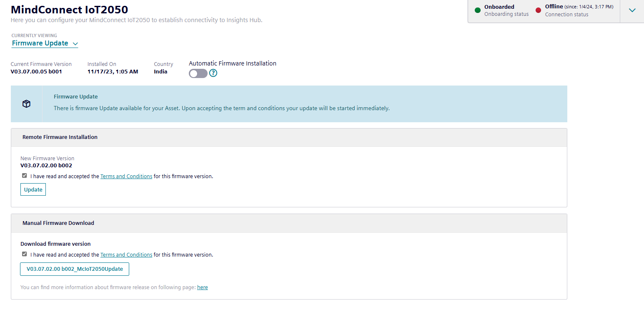This screenshot has width=644, height=315.
Task: Click the Automatic Firmware Installation label
Action: [x=233, y=63]
